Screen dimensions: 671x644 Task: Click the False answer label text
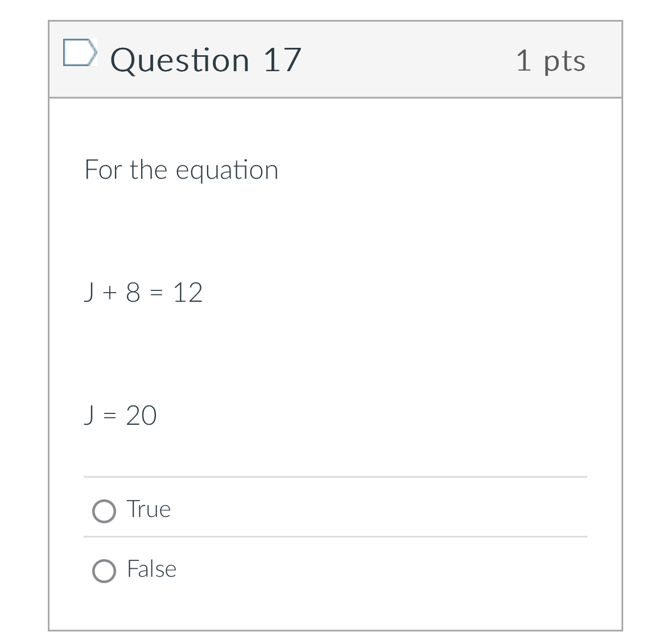(x=151, y=569)
